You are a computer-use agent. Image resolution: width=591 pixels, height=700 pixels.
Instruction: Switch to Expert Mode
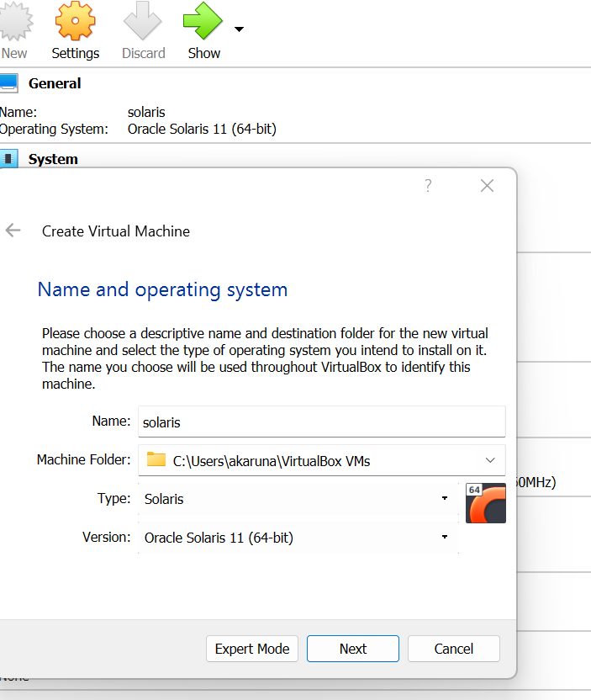click(x=252, y=649)
